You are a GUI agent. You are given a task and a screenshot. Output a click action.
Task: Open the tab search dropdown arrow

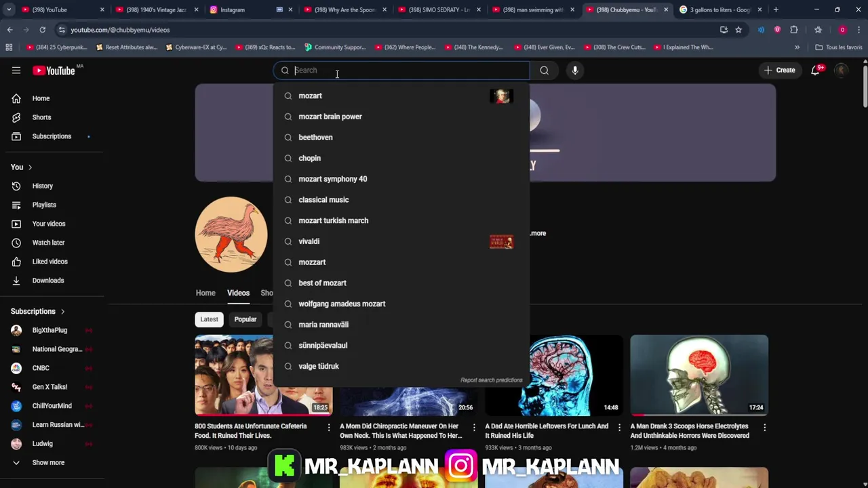9,9
